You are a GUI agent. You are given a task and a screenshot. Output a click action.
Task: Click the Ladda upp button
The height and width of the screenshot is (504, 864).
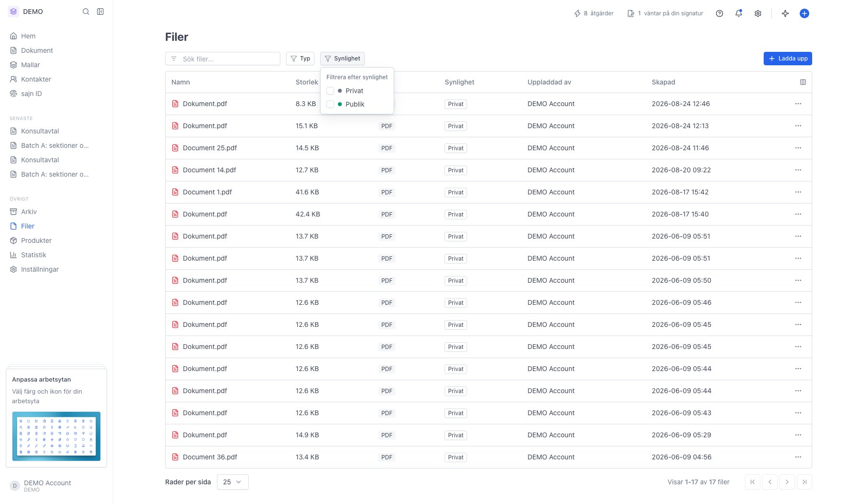(788, 59)
